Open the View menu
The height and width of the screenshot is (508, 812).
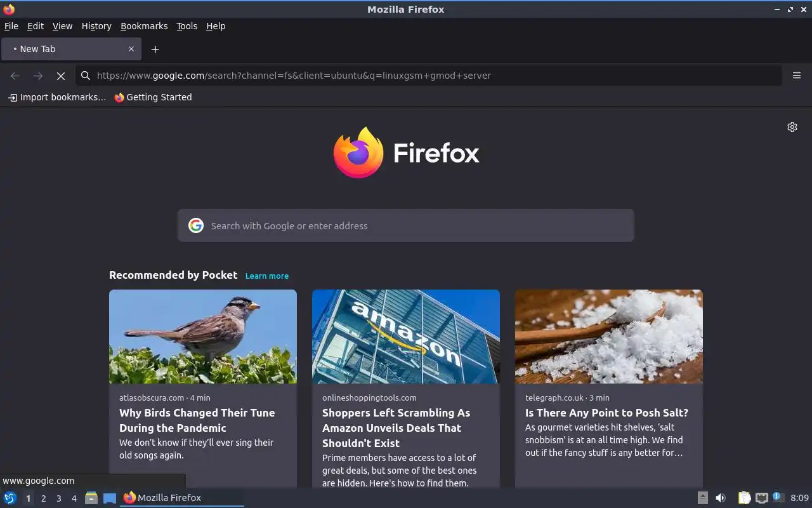pyautogui.click(x=62, y=26)
